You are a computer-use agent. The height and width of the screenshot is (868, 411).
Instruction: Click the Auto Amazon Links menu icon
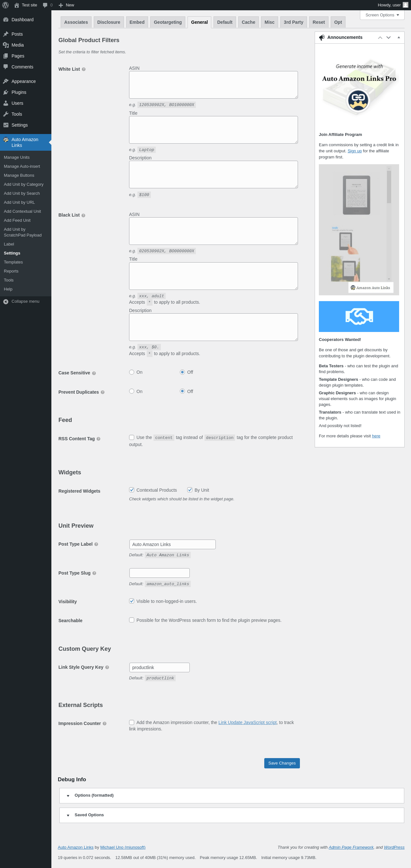coord(6,139)
